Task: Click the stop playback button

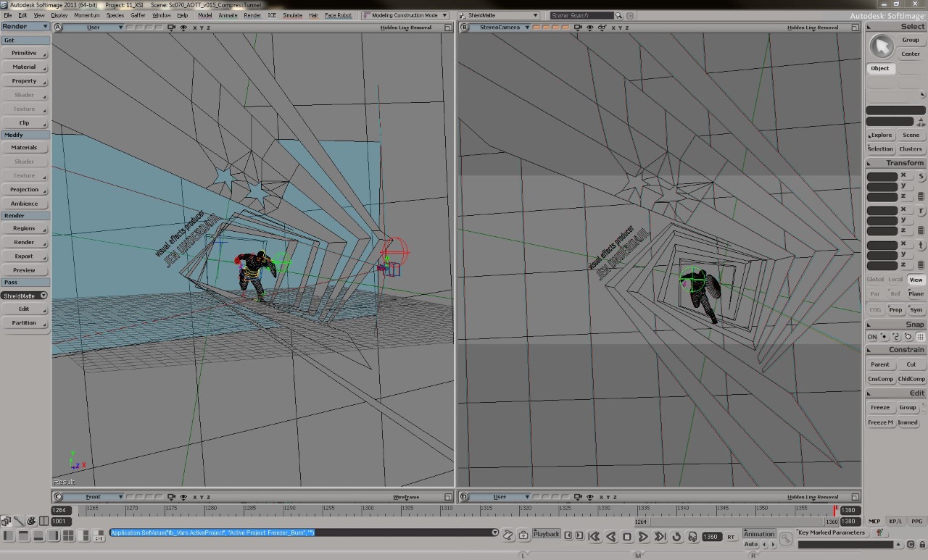Action: point(627,537)
